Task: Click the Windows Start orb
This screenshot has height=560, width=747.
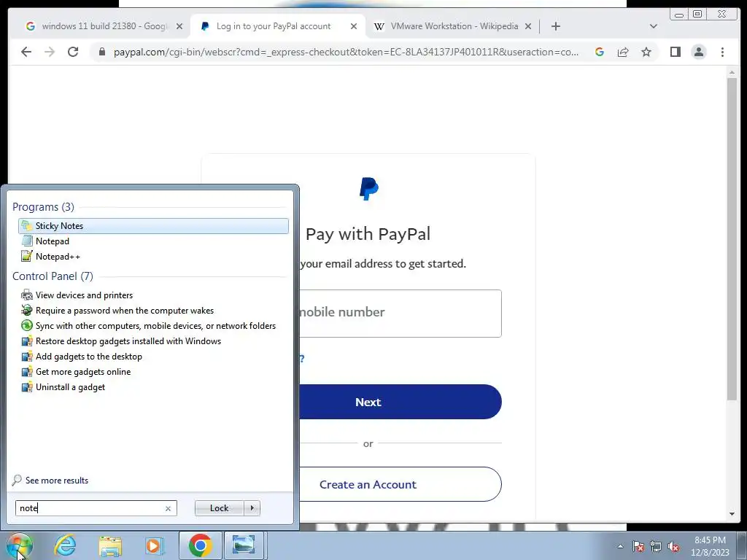Action: pos(19,545)
